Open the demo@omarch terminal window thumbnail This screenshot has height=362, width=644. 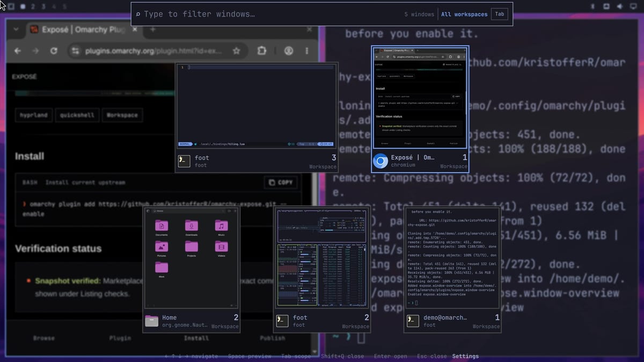tap(453, 258)
